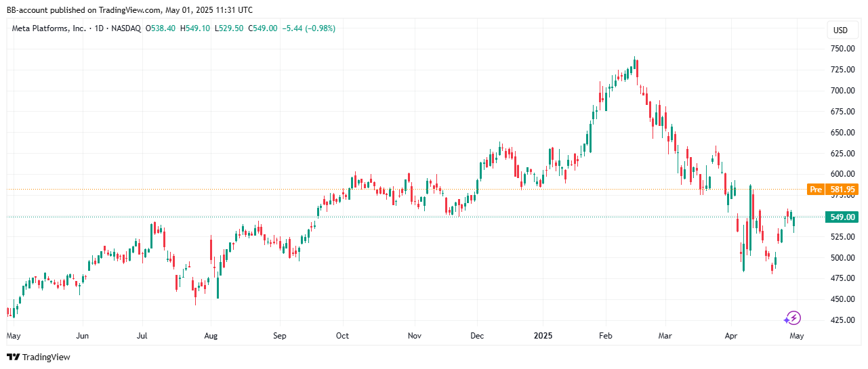Click the 525.00 price axis label
Screen dimensions: 868x369
click(x=841, y=237)
